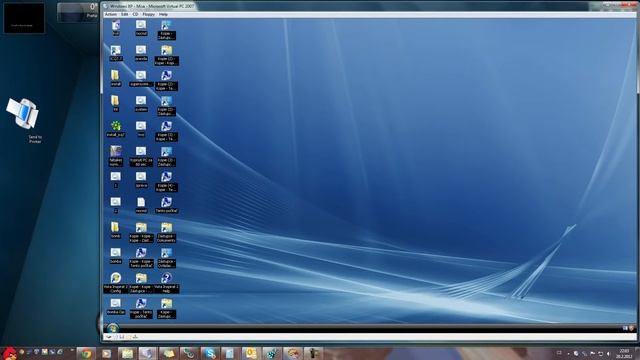Viewport: 640px width, 360px height.
Task: Select the 'bomba' desktop icon
Action: coord(116,256)
